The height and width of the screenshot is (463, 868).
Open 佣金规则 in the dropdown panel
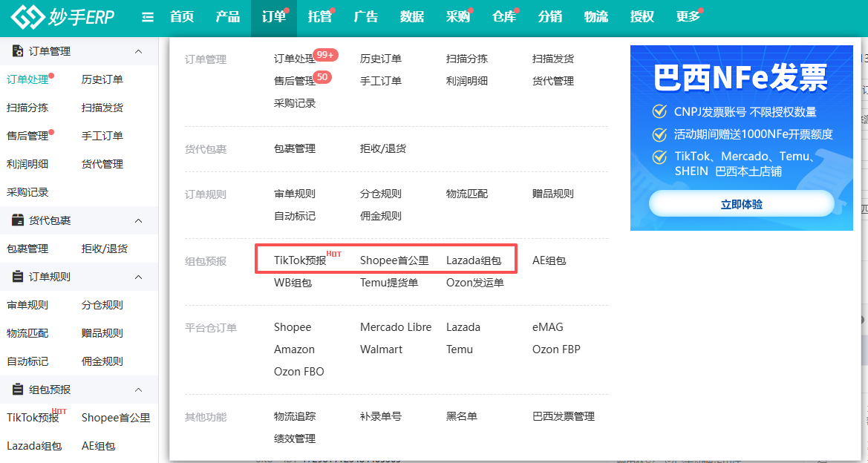pos(381,216)
